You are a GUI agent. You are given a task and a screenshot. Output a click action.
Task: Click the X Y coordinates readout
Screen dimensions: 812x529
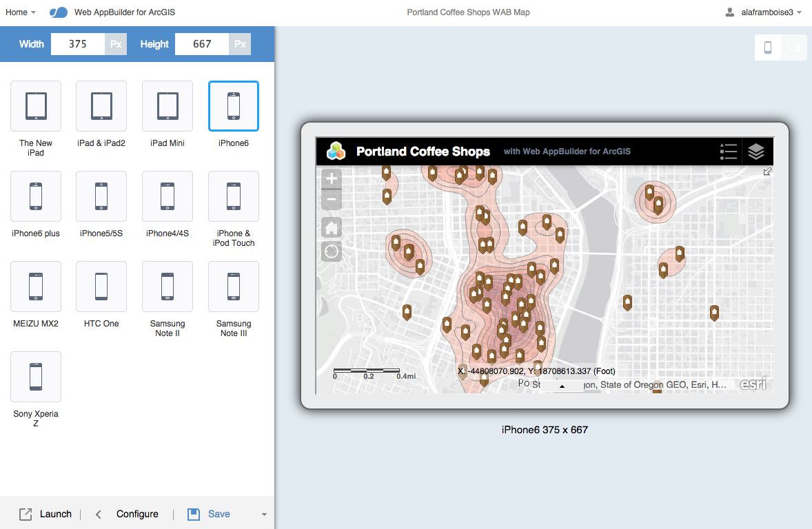(536, 371)
